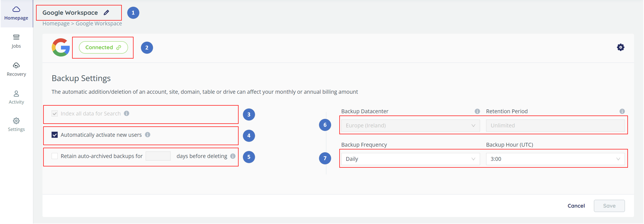Open the Backup Hour 3:00 dropdown
The image size is (644, 224).
(x=555, y=159)
